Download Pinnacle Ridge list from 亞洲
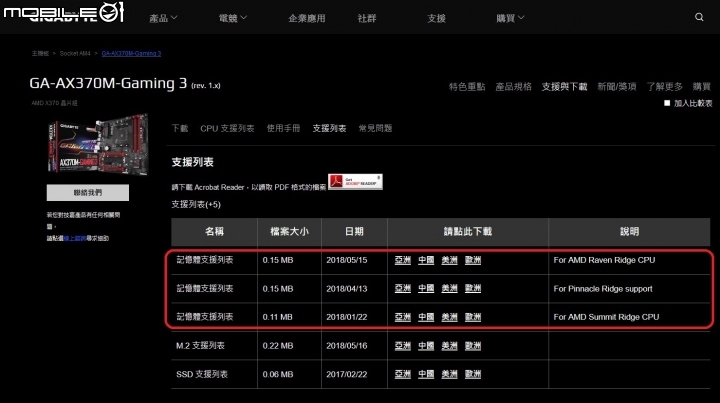Screen dimensions: 720x403 pyautogui.click(x=403, y=288)
